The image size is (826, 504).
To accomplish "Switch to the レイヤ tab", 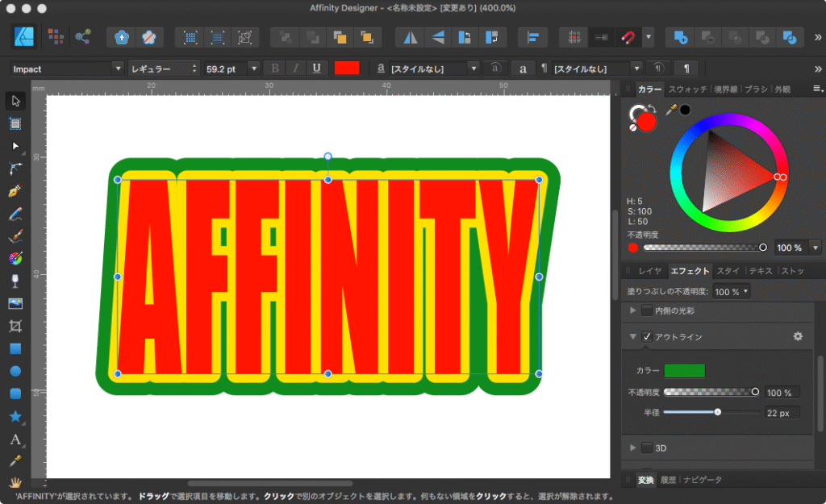I will [x=649, y=271].
